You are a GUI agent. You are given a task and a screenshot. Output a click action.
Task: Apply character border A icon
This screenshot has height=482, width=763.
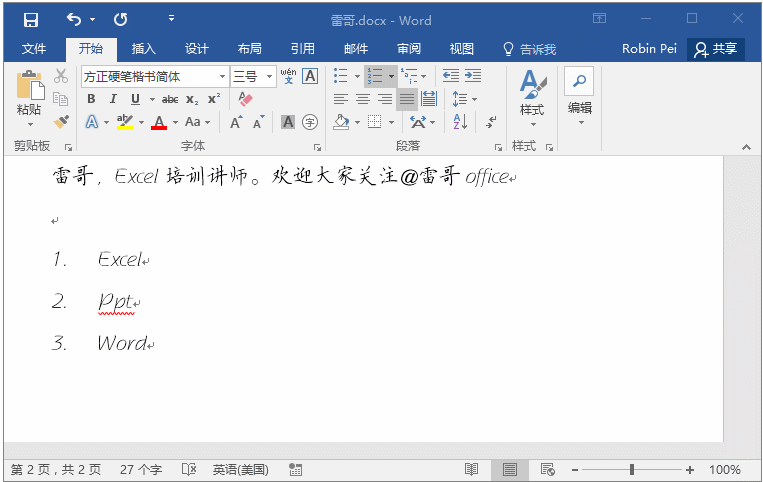(x=310, y=76)
